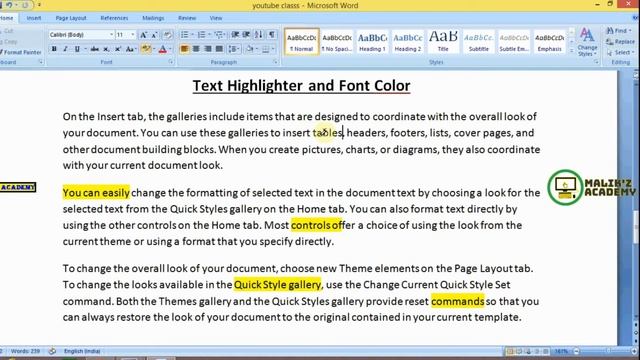Open the Numbering dropdown arrow
This screenshot has height=360, width=640.
point(209,35)
